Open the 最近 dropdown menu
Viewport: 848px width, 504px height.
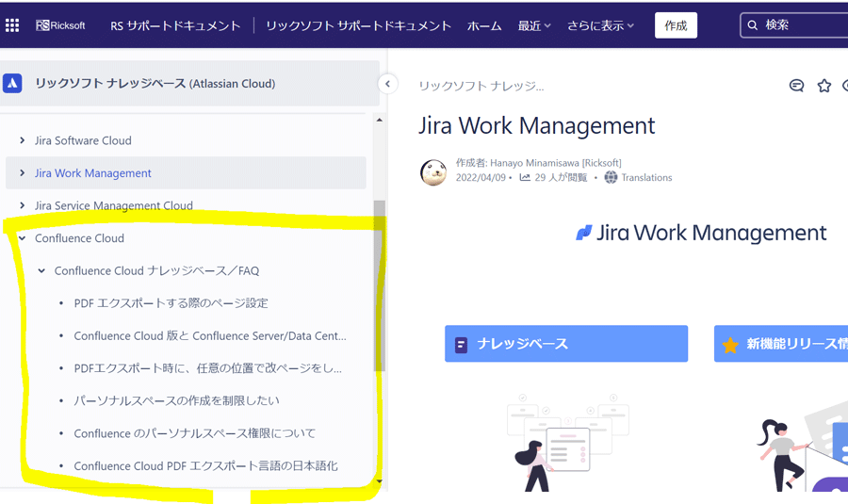click(x=534, y=25)
